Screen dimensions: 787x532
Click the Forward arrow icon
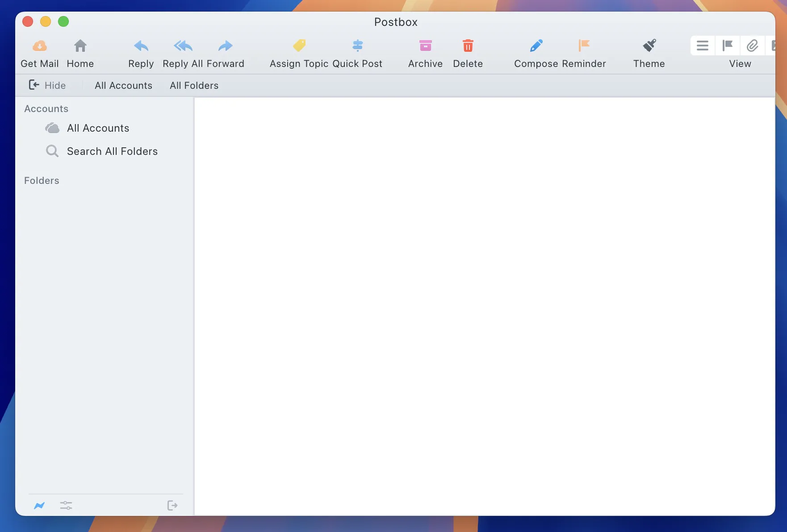coord(226,46)
